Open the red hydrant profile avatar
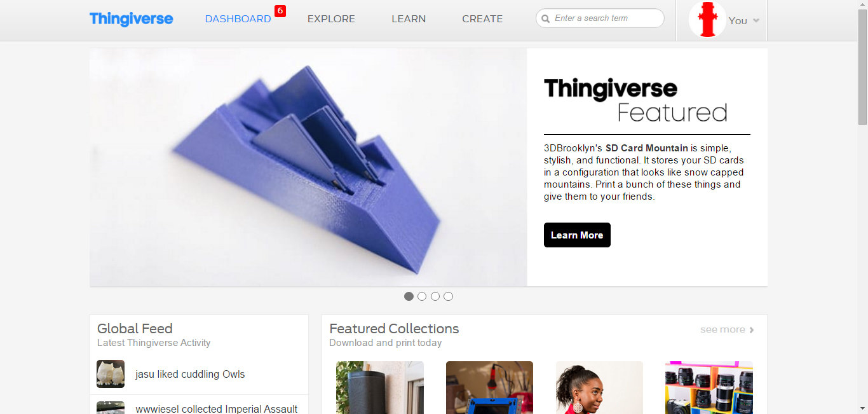The image size is (868, 414). pyautogui.click(x=707, y=20)
